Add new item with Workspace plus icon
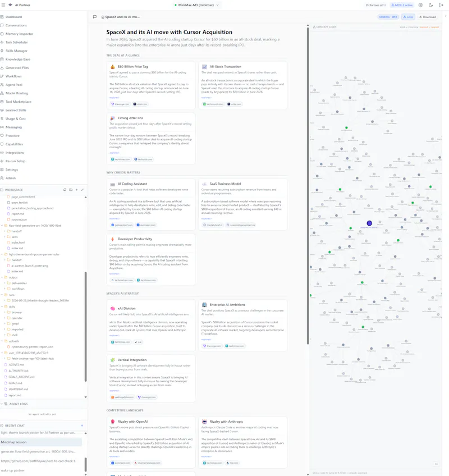Screen dimensions: 449x476 point(76,190)
